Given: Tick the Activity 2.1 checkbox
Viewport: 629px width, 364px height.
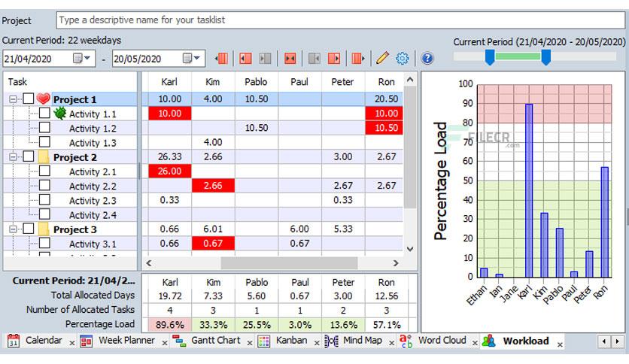Looking at the screenshot, I should pyautogui.click(x=44, y=171).
